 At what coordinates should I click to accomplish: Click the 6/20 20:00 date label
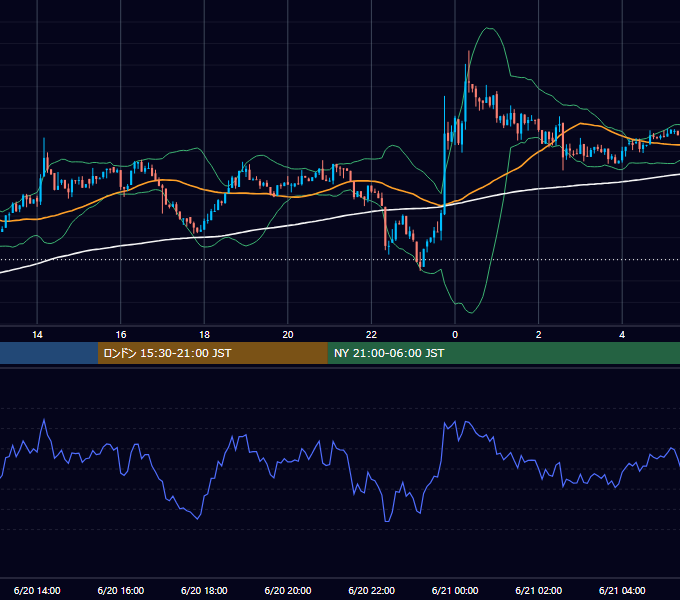(x=288, y=590)
